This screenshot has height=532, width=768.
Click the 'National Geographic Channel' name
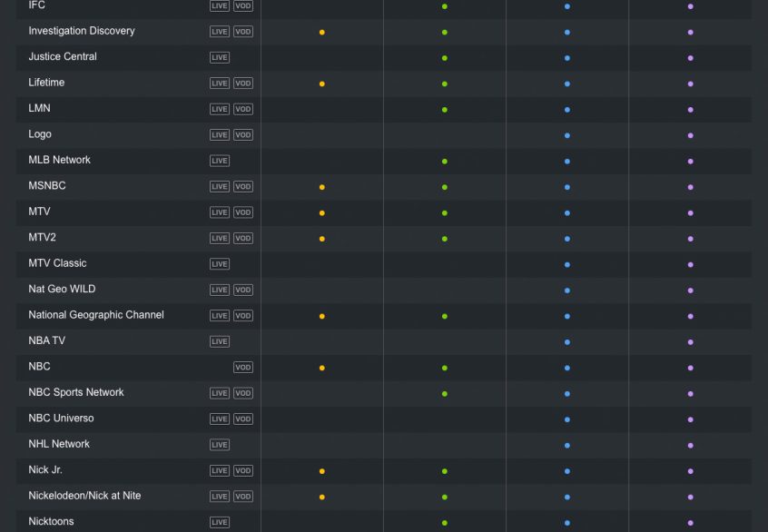click(96, 315)
